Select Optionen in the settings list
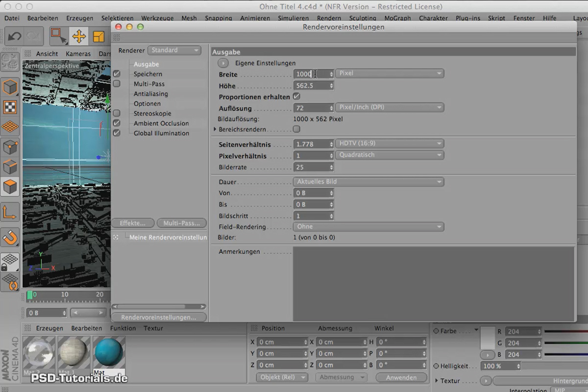The width and height of the screenshot is (588, 392). coord(147,103)
